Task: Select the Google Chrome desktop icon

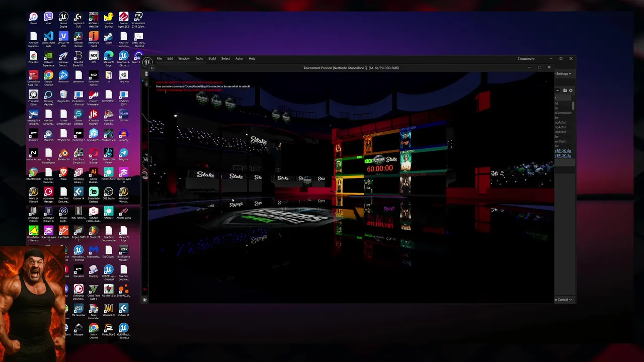Action: [48, 79]
